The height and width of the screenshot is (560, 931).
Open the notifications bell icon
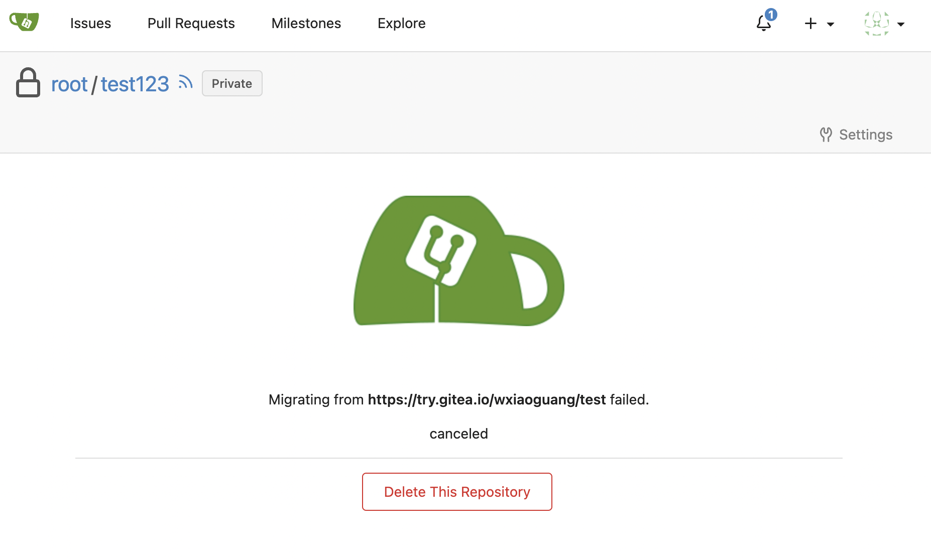pos(764,24)
